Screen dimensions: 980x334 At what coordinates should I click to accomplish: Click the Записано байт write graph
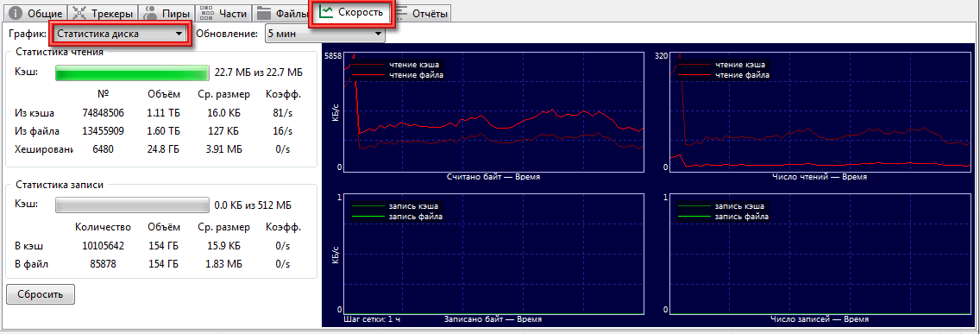coord(493,254)
